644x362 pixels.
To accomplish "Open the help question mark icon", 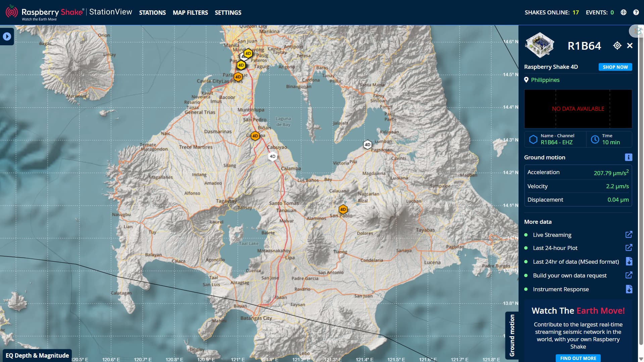I will pyautogui.click(x=636, y=12).
